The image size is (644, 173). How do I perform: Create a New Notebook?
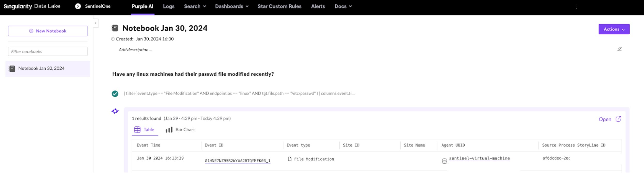[x=48, y=31]
